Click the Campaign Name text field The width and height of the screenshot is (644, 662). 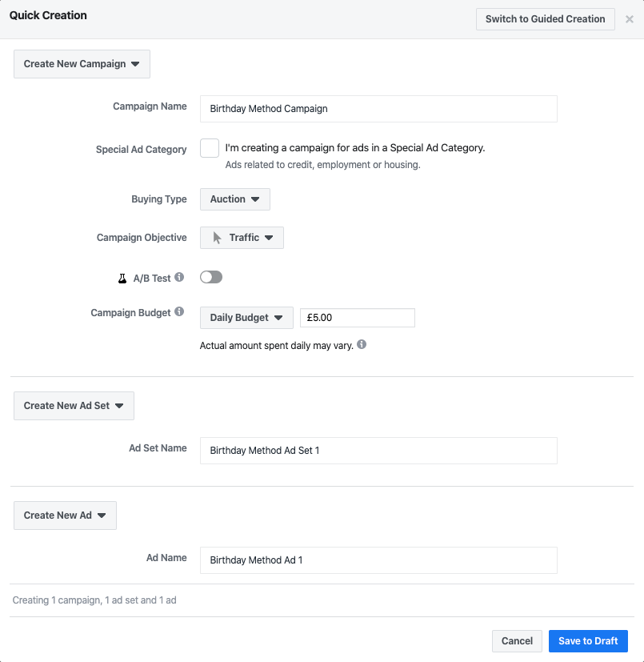tap(378, 109)
